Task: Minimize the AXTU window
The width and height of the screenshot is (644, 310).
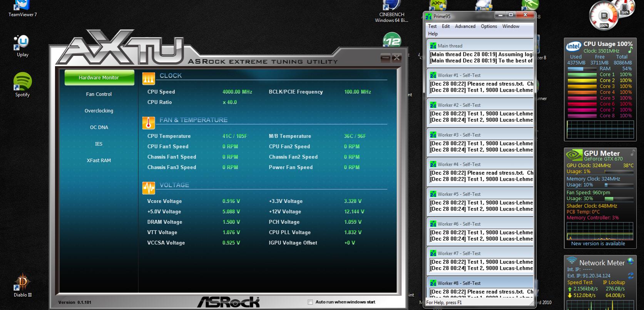Action: click(385, 58)
